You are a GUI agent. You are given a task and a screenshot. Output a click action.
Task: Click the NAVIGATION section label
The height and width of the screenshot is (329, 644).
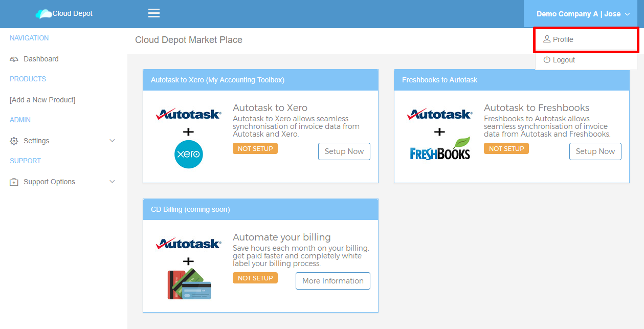point(29,38)
